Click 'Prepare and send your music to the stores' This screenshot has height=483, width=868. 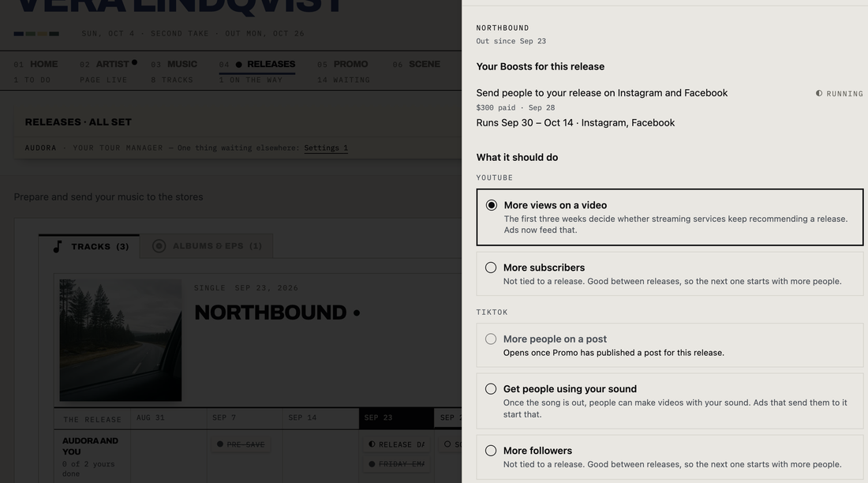[x=109, y=197]
